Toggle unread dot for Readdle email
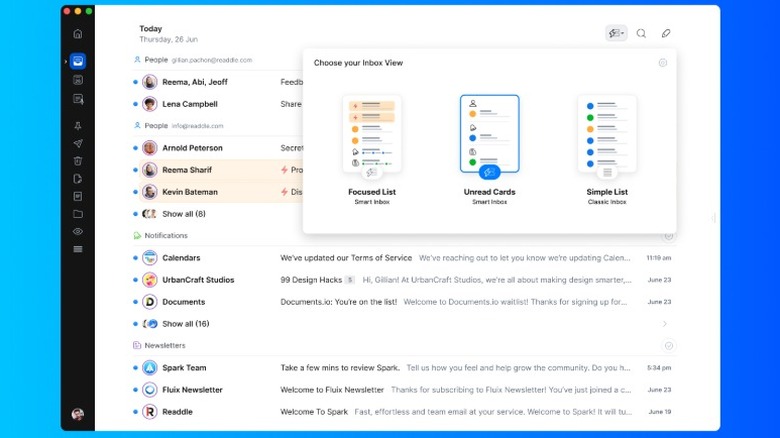Screen dimensions: 780x438 coord(135,412)
